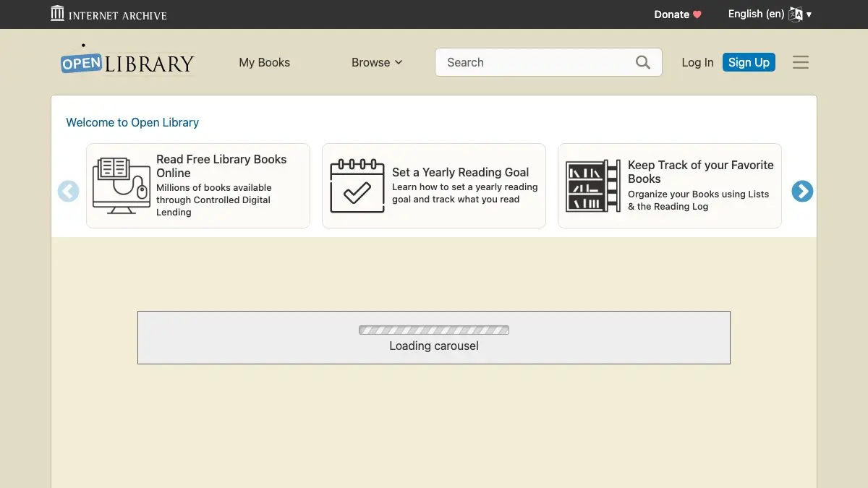Image resolution: width=868 pixels, height=488 pixels.
Task: Open Keep Track of your Favorite Books card
Action: point(670,186)
